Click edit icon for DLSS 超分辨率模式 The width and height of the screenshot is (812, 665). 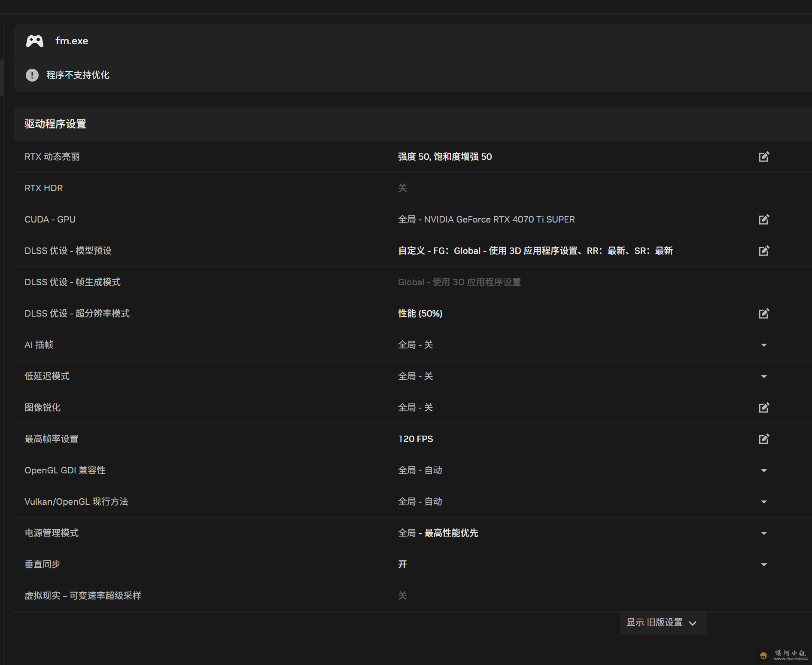(x=763, y=314)
